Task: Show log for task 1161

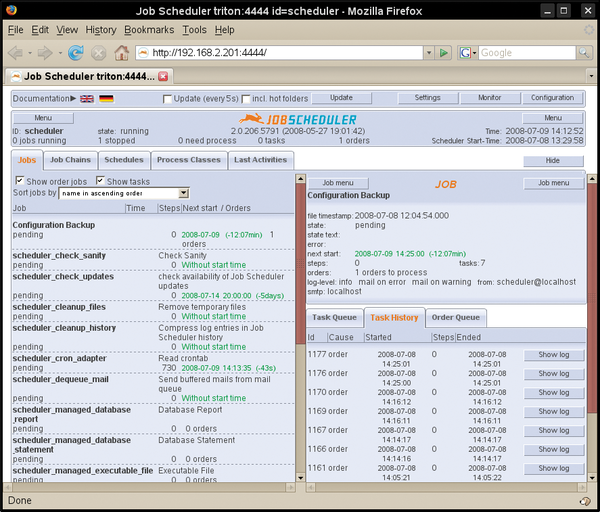Action: coord(554,468)
